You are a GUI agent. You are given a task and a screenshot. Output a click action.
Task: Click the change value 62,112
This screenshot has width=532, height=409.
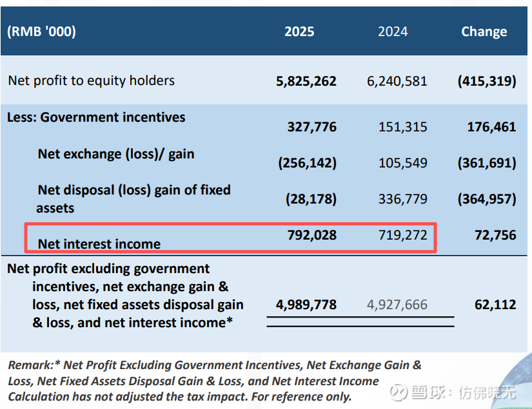(x=495, y=305)
